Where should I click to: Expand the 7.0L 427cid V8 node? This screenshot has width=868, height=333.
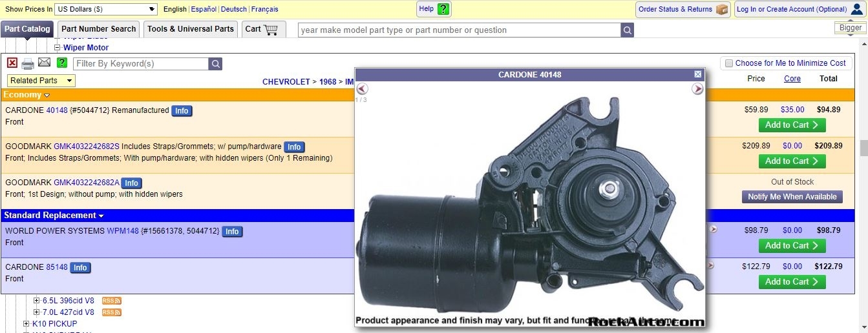pos(37,312)
